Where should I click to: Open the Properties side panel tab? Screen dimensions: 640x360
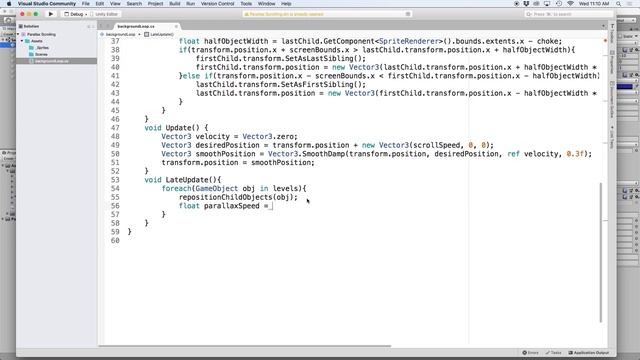coord(612,63)
